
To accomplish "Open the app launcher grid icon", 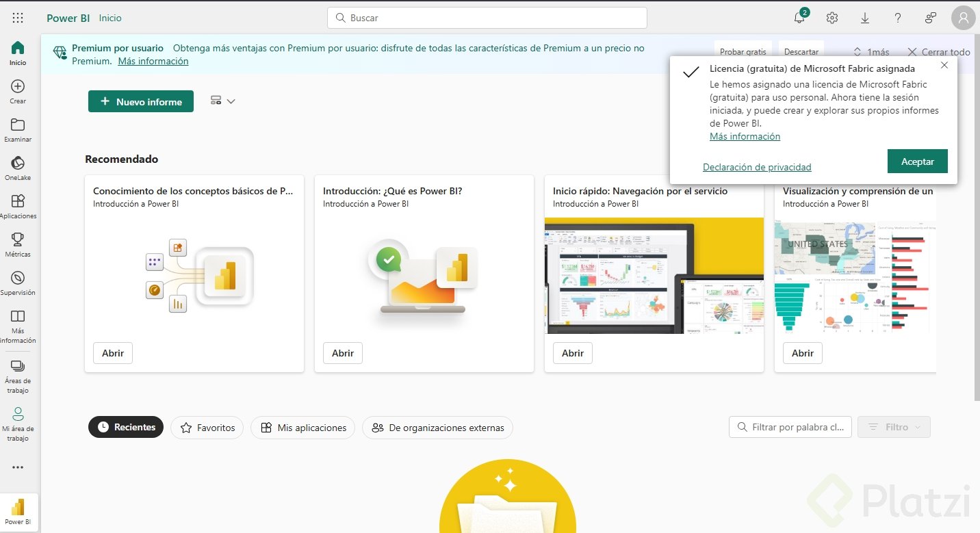I will [18, 18].
